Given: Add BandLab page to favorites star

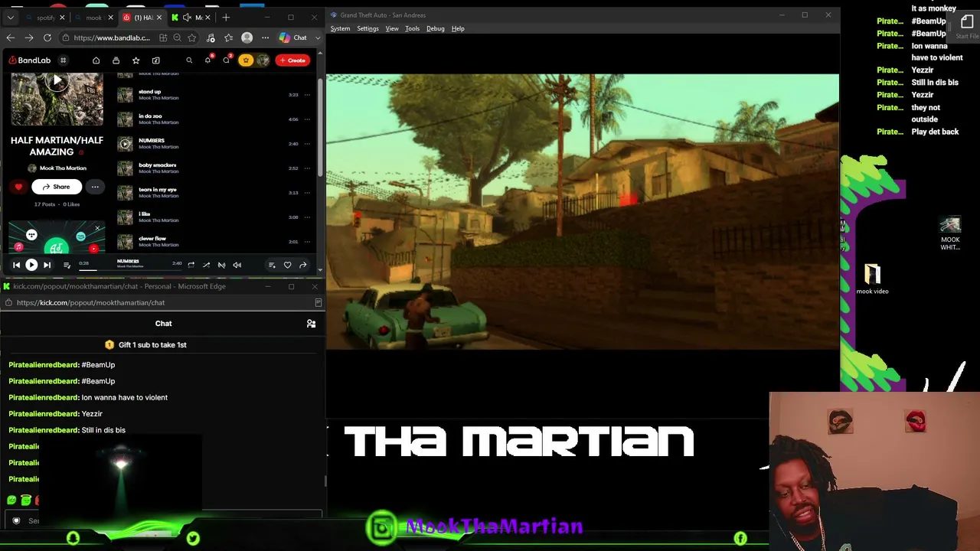Looking at the screenshot, I should coord(191,37).
